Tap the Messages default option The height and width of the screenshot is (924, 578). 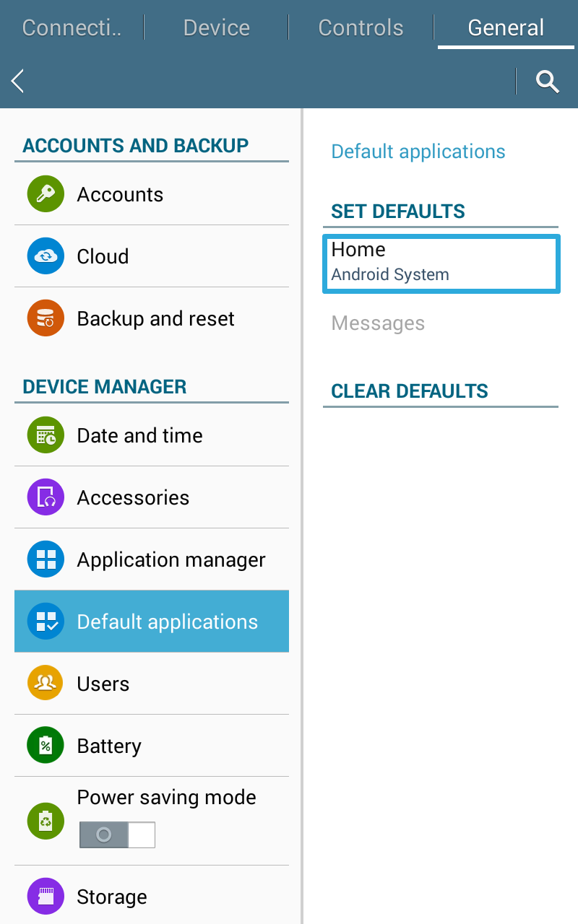378,323
